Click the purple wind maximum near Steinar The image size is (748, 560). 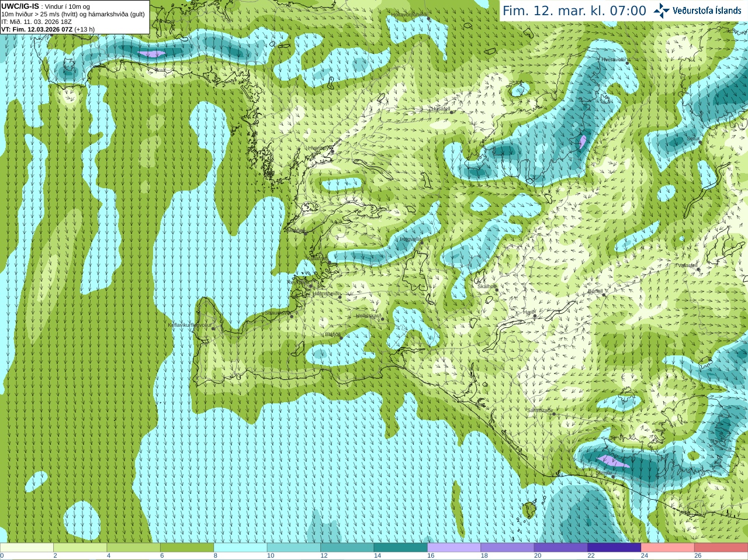click(x=614, y=462)
